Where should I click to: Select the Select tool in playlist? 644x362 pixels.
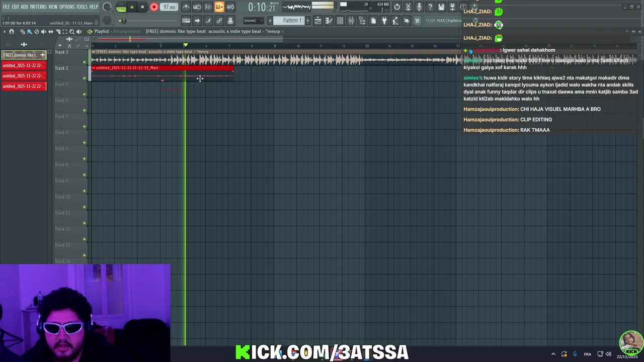pyautogui.click(x=65, y=31)
